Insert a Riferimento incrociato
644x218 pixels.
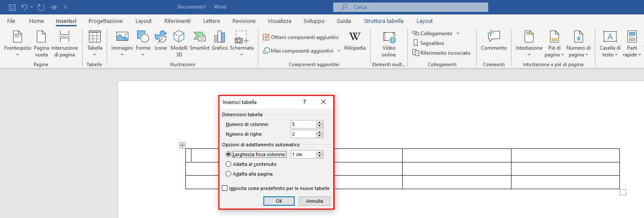442,53
